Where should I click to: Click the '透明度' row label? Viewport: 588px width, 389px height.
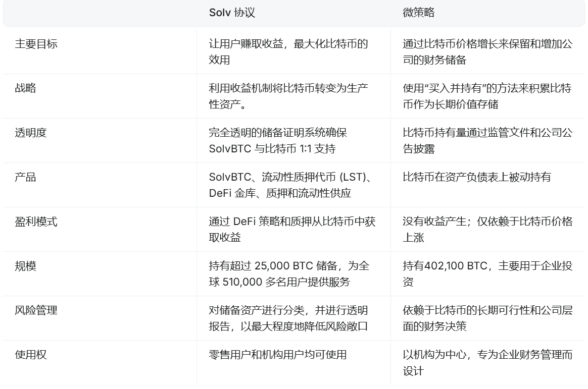[31, 133]
